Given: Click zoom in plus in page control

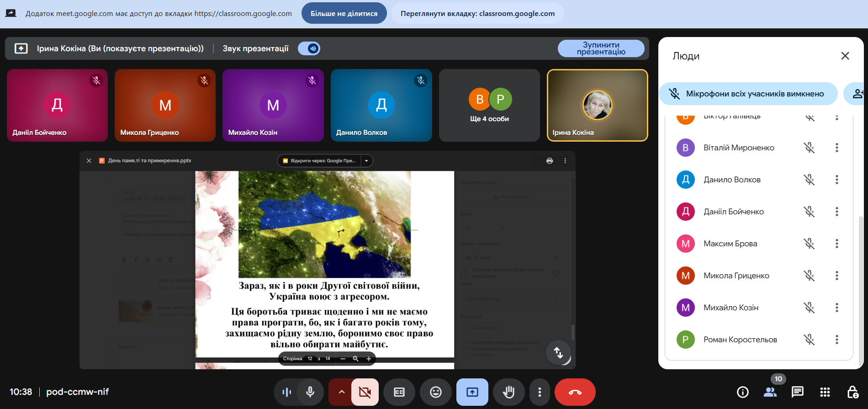Looking at the screenshot, I should 368,359.
